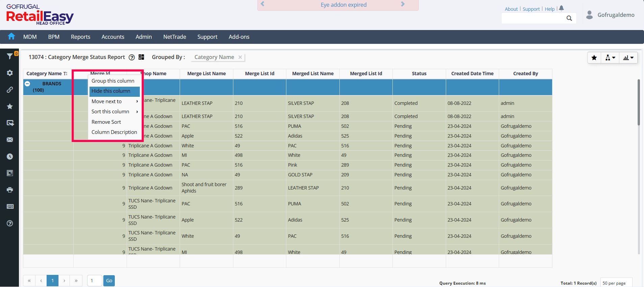
Task: Click the keyboard shortcuts icon in sidebar
Action: click(x=10, y=206)
